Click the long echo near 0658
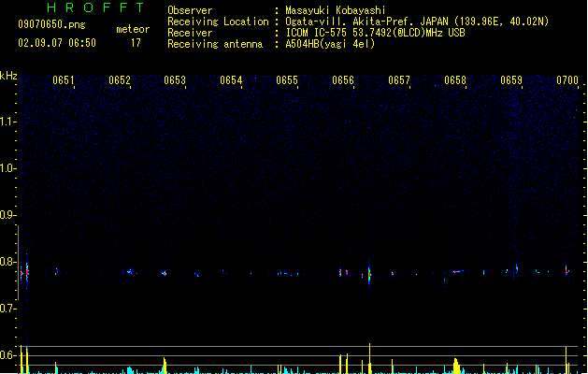 [457, 271]
